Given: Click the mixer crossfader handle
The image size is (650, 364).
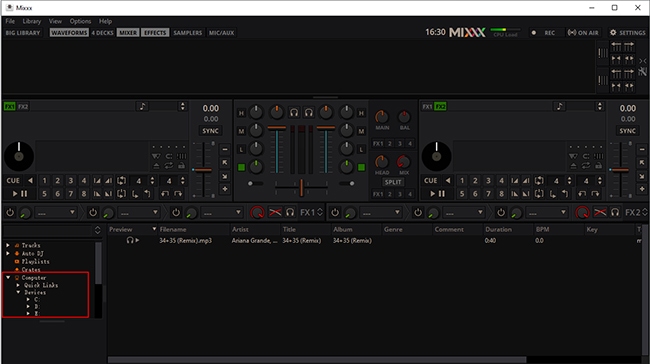Looking at the screenshot, I should pos(301,187).
